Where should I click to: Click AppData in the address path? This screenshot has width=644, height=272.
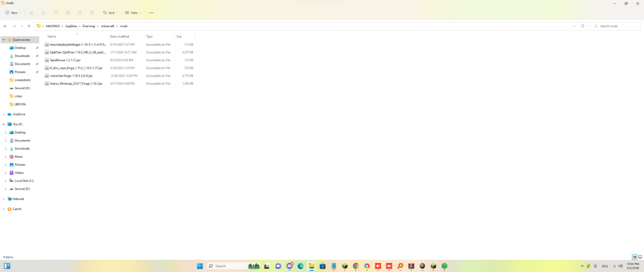pos(71,26)
